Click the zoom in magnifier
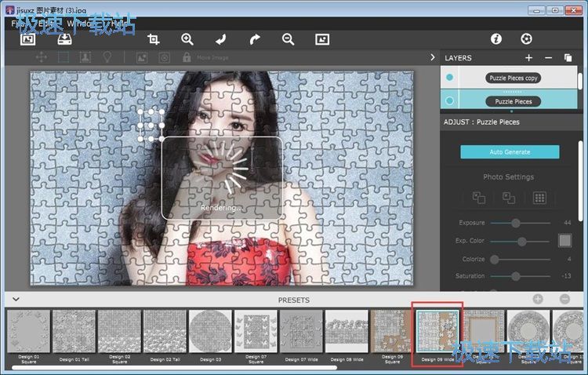The height and width of the screenshot is (375, 588). [x=187, y=39]
